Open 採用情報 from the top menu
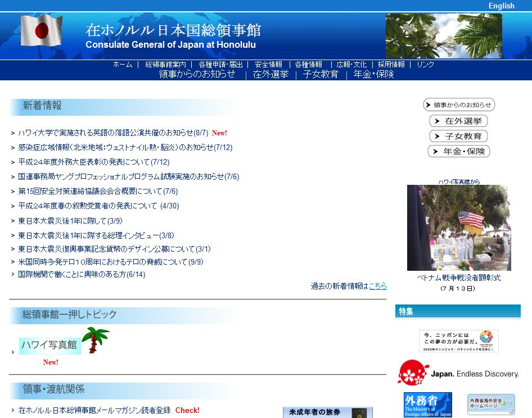The height and width of the screenshot is (418, 532). [x=391, y=65]
